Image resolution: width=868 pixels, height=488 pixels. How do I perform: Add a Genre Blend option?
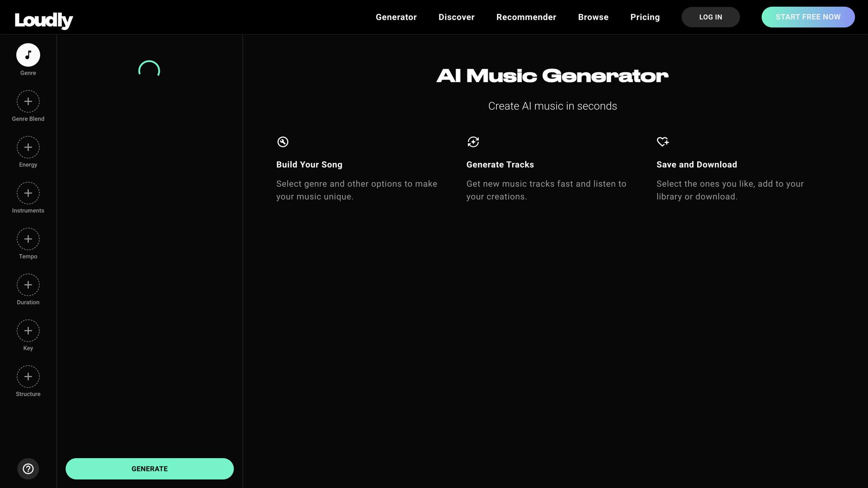28,101
